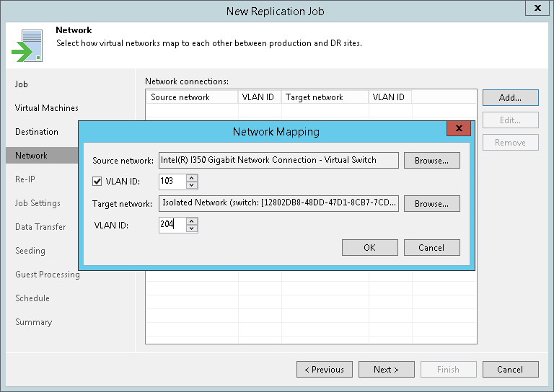
Task: Click the Remove button
Action: (x=511, y=143)
